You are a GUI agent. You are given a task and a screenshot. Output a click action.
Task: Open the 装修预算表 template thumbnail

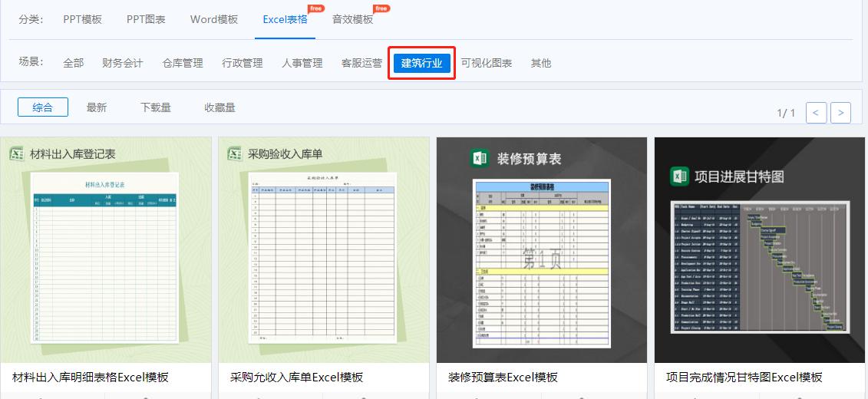pos(542,250)
